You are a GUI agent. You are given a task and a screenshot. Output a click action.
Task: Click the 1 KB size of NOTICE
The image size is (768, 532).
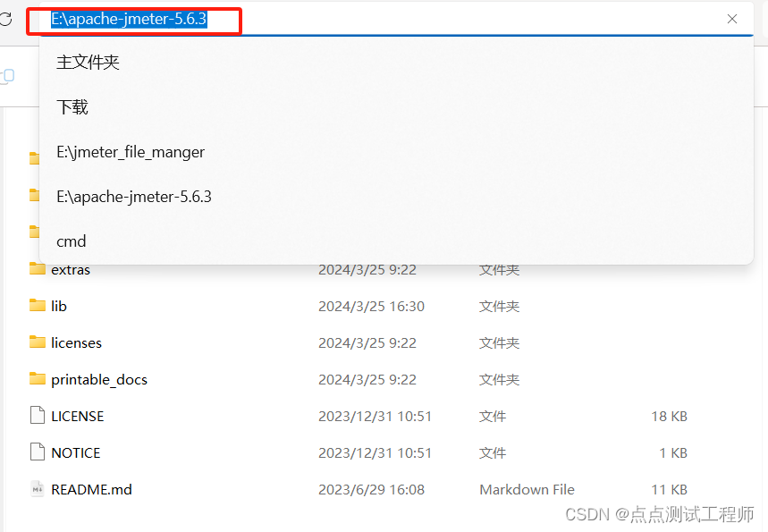[673, 453]
